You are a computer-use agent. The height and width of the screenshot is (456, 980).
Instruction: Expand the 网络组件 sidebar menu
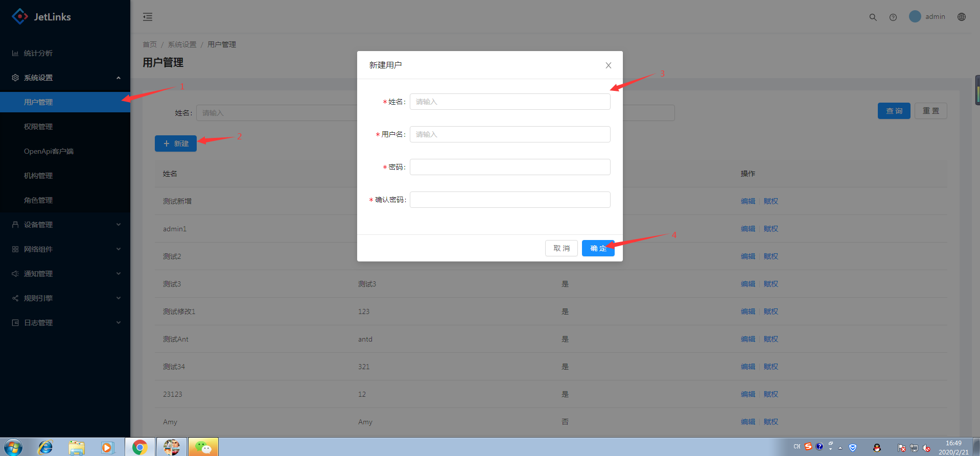(x=65, y=249)
